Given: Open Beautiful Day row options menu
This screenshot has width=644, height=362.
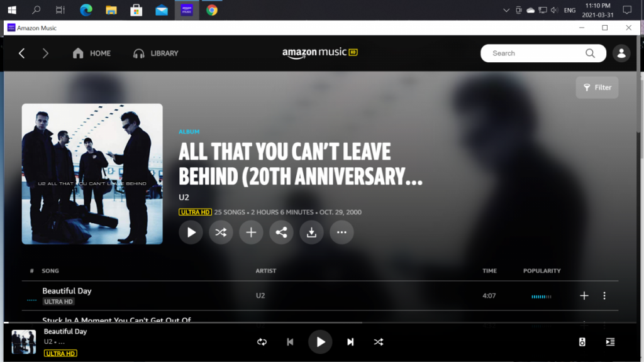Looking at the screenshot, I should 604,295.
